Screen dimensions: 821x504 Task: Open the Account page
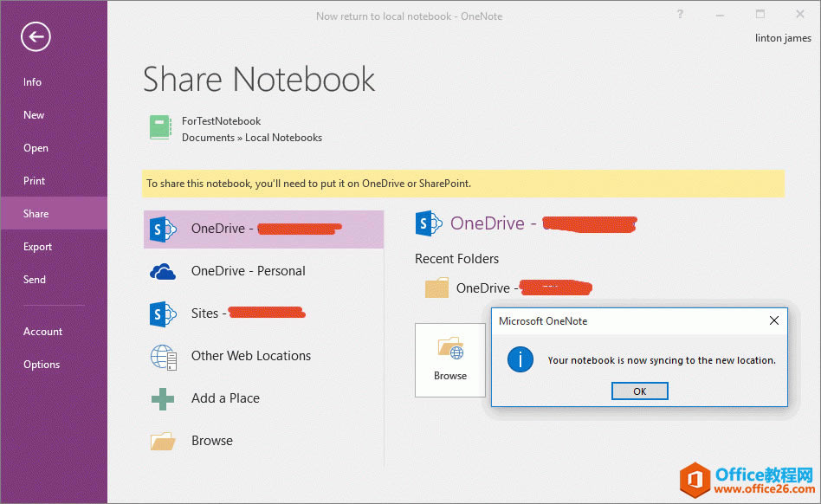(x=43, y=332)
